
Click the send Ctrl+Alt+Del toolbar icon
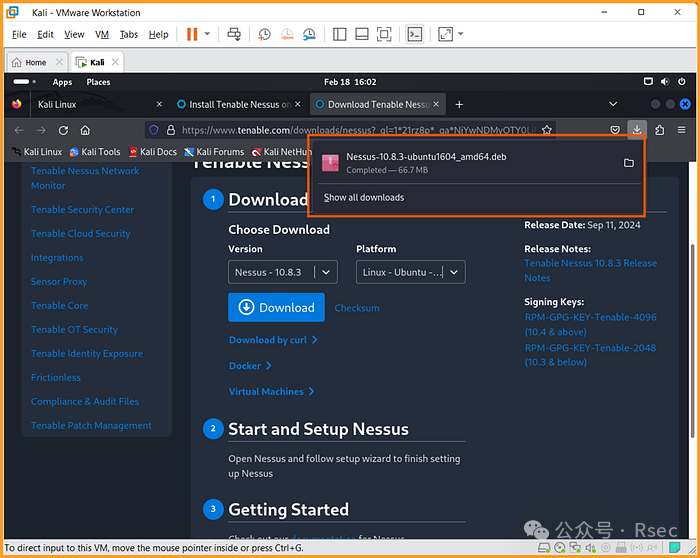(234, 34)
